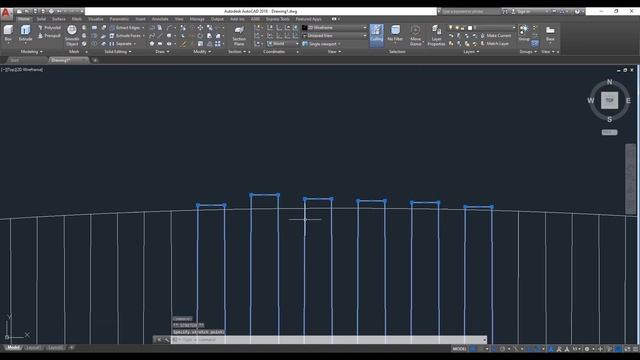
Task: Switch to the Annotate ribbon tab
Action: point(160,19)
